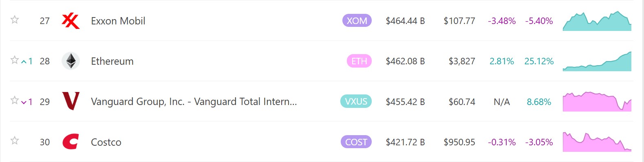Click the Costco pink sparkline chart
644x162 pixels.
click(x=597, y=142)
